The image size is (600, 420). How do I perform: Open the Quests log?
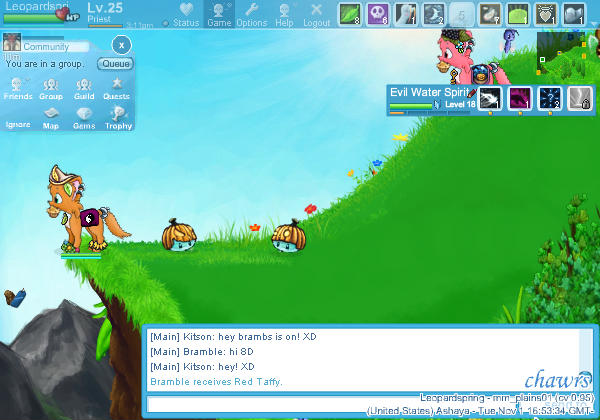click(x=117, y=89)
